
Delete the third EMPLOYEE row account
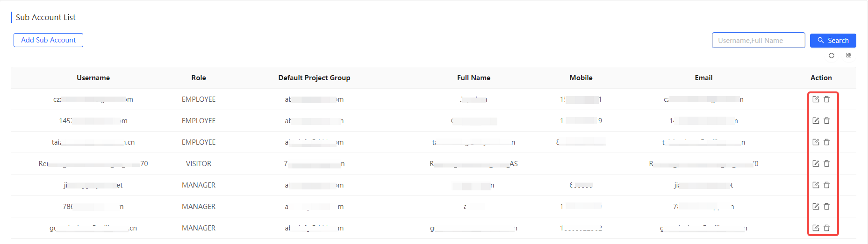pos(826,142)
